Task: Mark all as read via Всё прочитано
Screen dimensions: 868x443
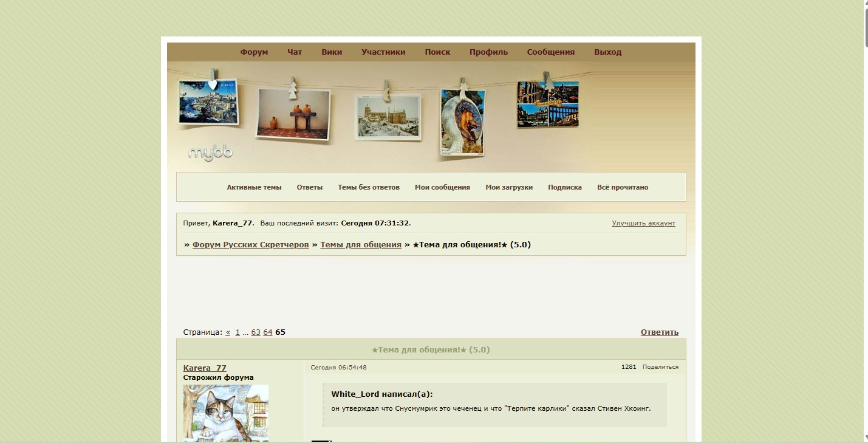Action: (623, 187)
